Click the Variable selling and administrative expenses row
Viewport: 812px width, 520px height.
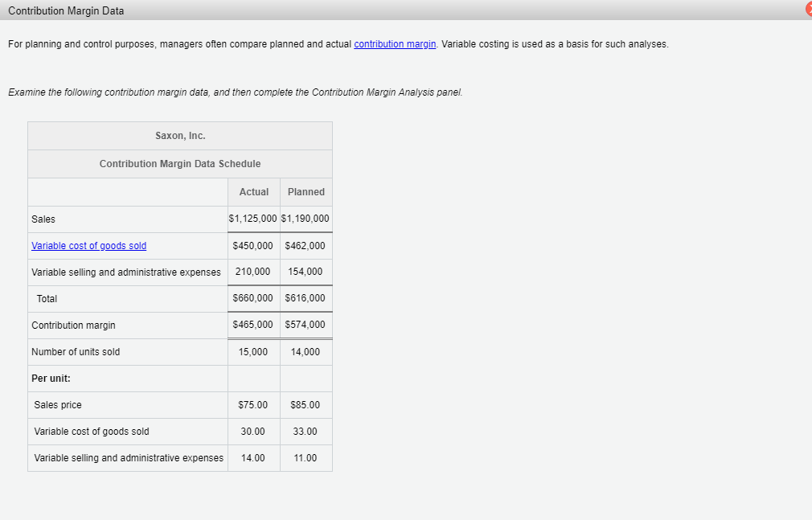pyautogui.click(x=127, y=272)
